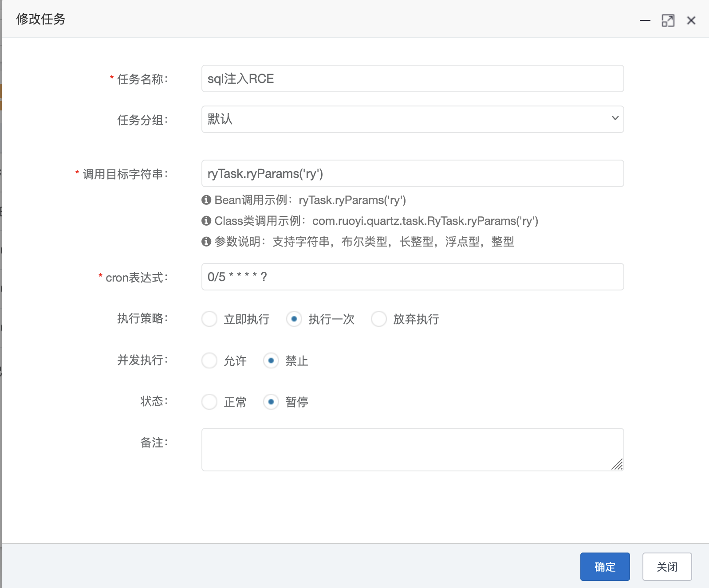
Task: Click the 修改任务 dialog title
Action: click(41, 19)
